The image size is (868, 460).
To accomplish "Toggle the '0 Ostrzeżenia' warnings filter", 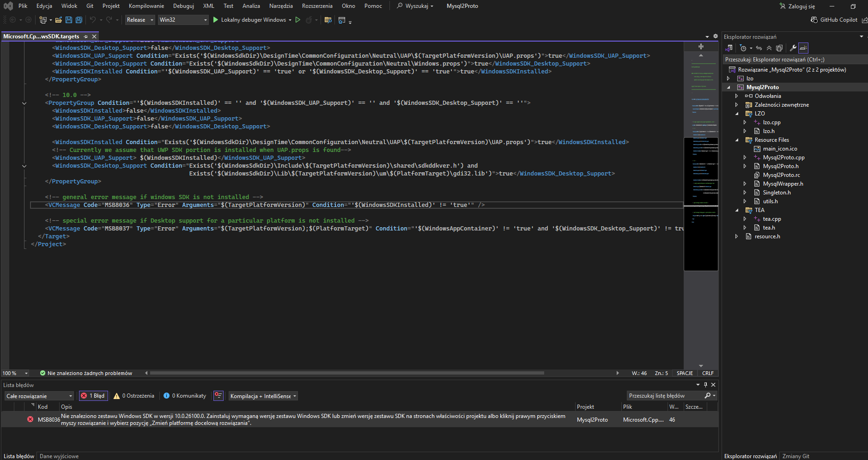I will (x=134, y=396).
